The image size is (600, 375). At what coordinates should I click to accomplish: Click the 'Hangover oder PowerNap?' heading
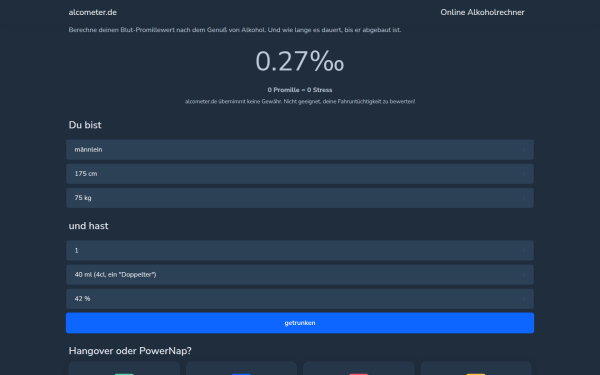pyautogui.click(x=130, y=351)
